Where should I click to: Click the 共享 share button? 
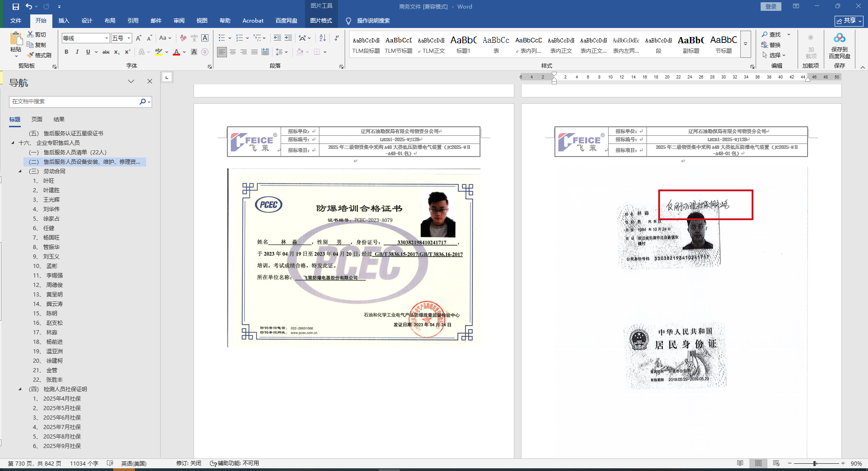(x=849, y=21)
